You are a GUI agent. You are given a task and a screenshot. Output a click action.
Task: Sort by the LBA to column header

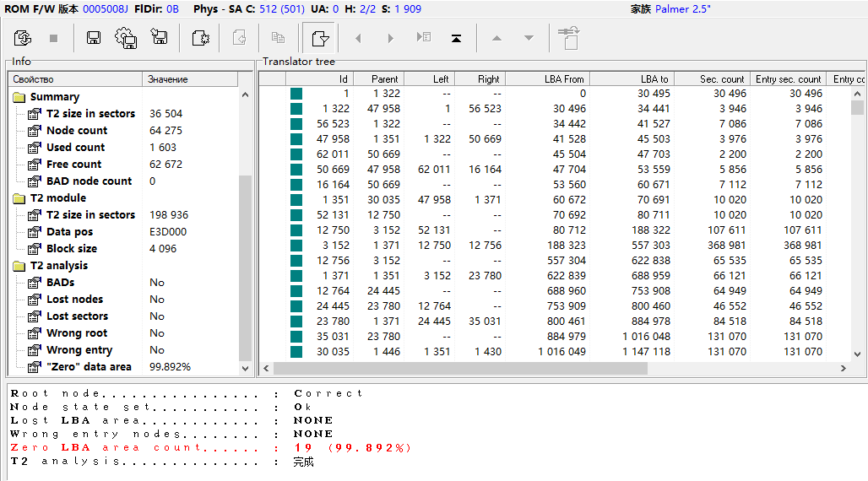pyautogui.click(x=632, y=79)
